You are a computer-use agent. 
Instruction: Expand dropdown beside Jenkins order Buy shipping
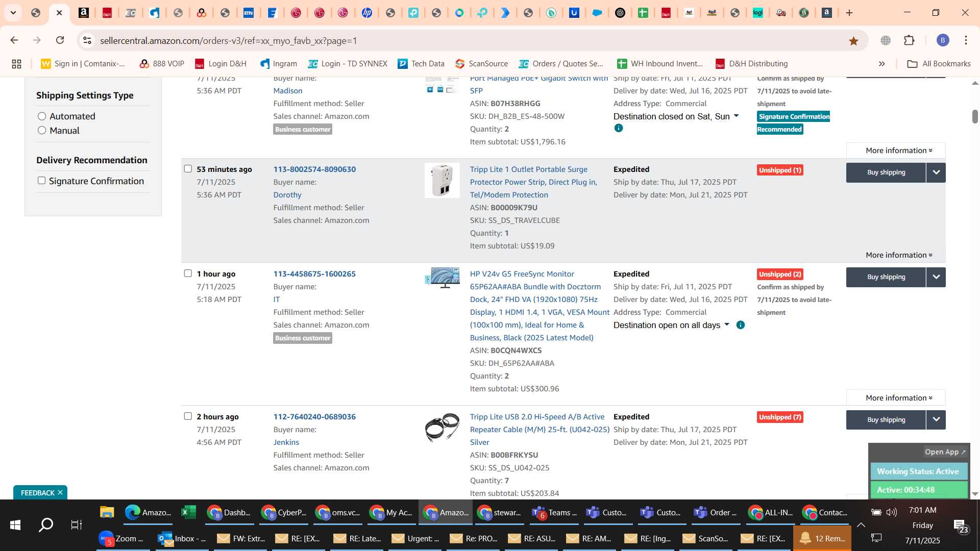click(936, 420)
